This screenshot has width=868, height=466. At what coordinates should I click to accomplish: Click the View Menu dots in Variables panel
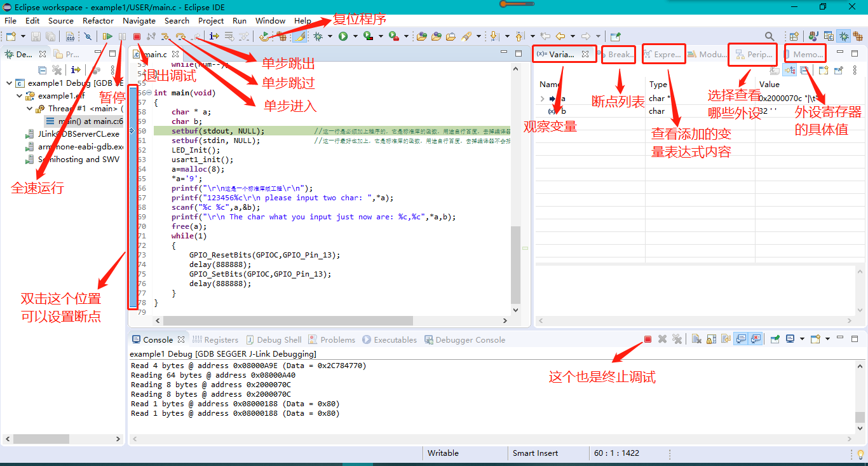[855, 70]
